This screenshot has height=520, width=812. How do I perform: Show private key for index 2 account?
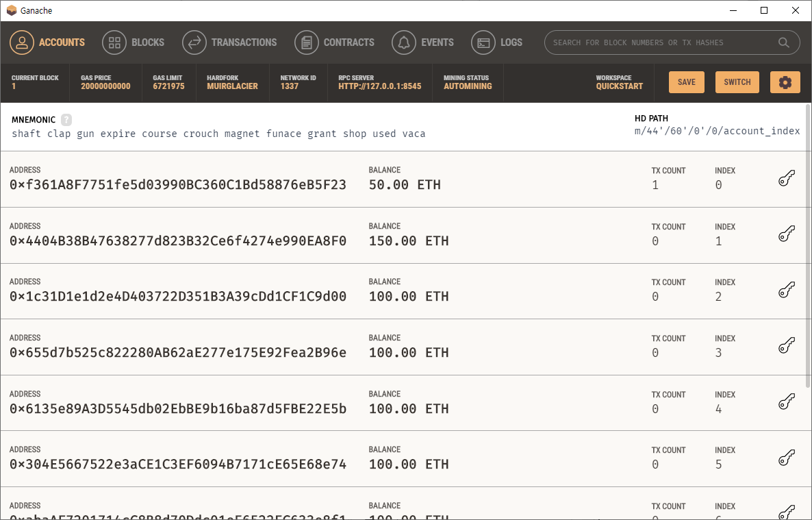pos(787,290)
